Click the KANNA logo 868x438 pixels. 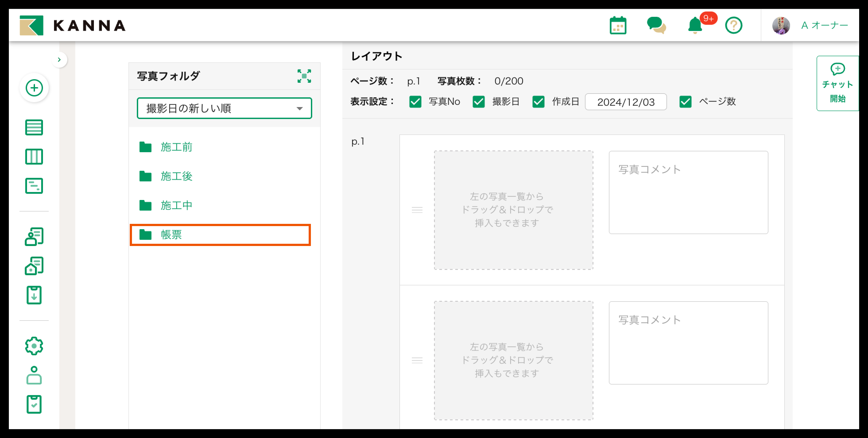pyautogui.click(x=72, y=26)
